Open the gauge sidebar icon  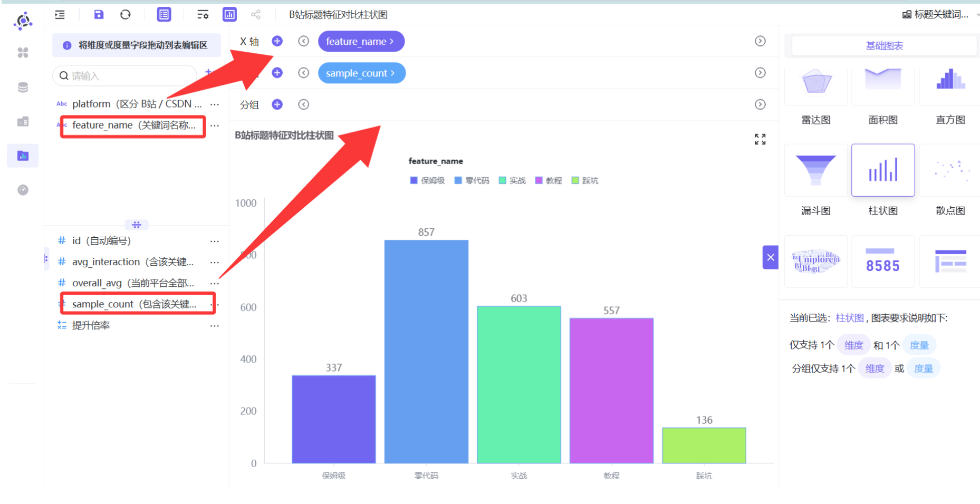pyautogui.click(x=23, y=190)
